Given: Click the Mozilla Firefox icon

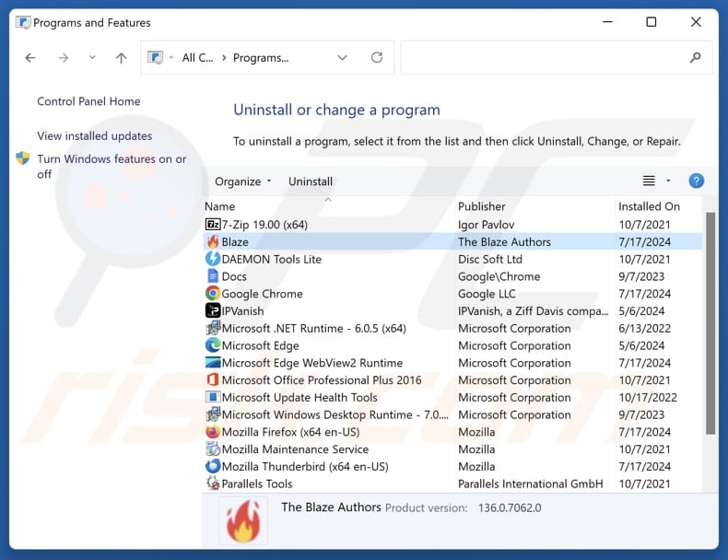Looking at the screenshot, I should click(213, 431).
